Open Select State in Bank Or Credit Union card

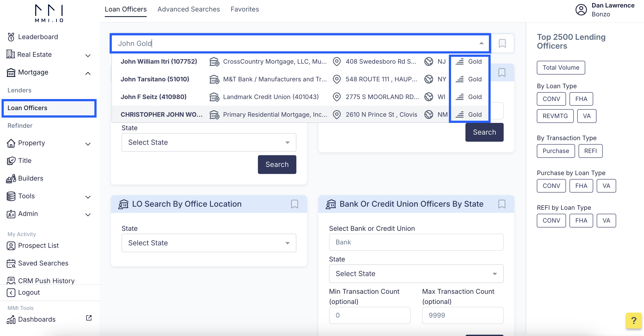416,274
